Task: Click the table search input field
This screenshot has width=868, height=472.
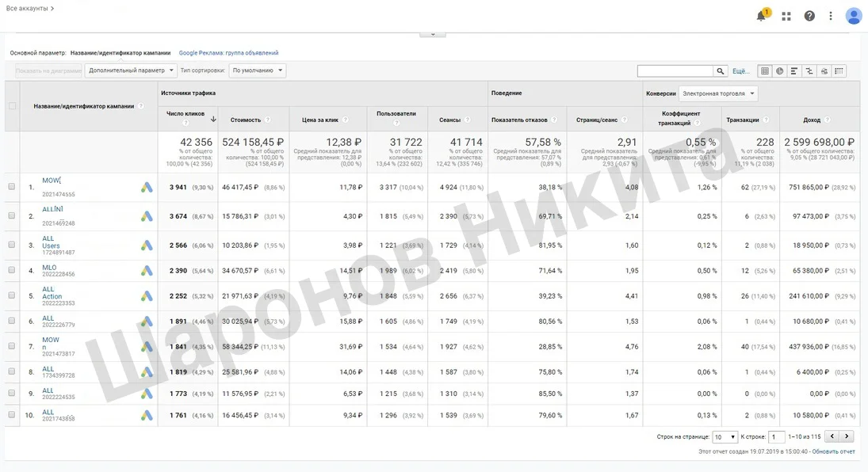Action: [x=675, y=71]
